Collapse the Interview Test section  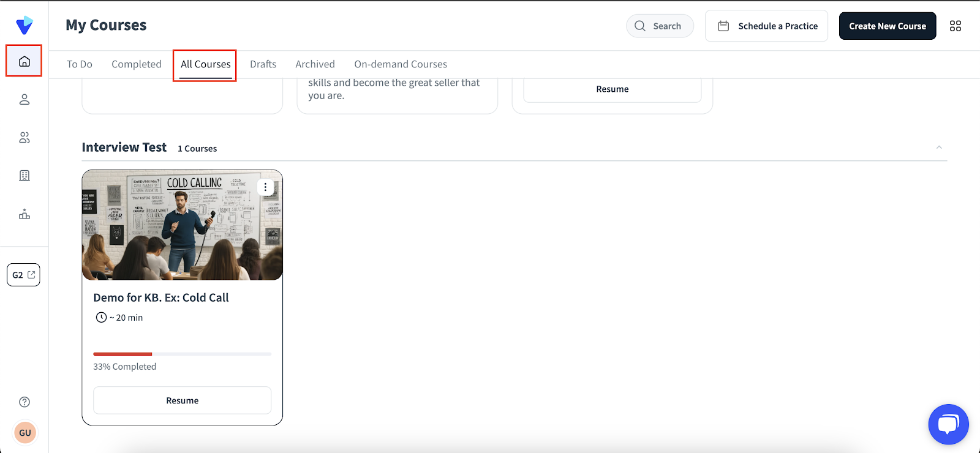pyautogui.click(x=939, y=148)
